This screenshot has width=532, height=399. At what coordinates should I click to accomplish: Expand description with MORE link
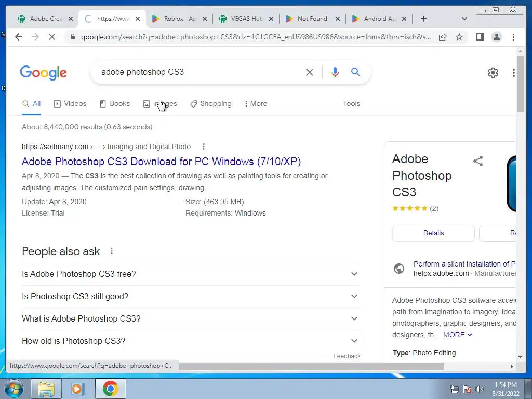click(457, 335)
